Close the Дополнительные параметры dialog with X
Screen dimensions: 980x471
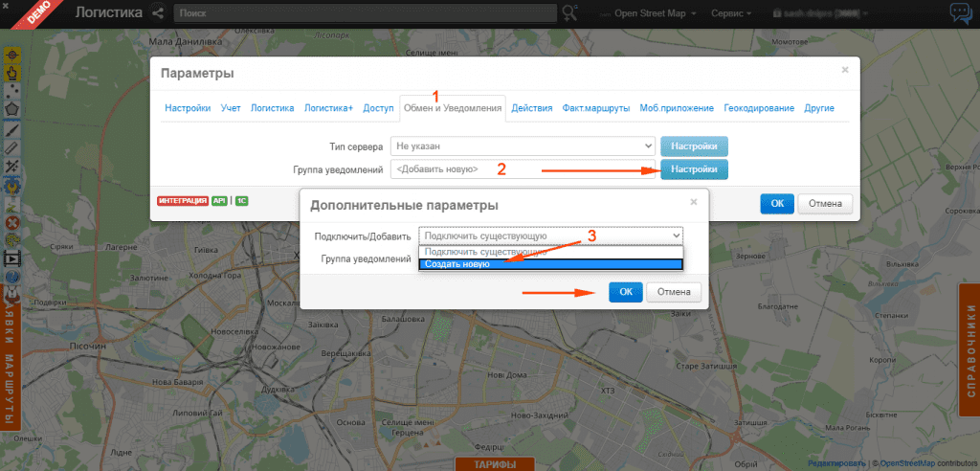click(693, 202)
